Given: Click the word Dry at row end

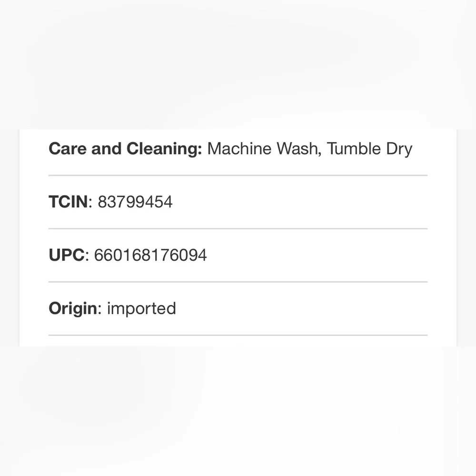Looking at the screenshot, I should [x=399, y=149].
